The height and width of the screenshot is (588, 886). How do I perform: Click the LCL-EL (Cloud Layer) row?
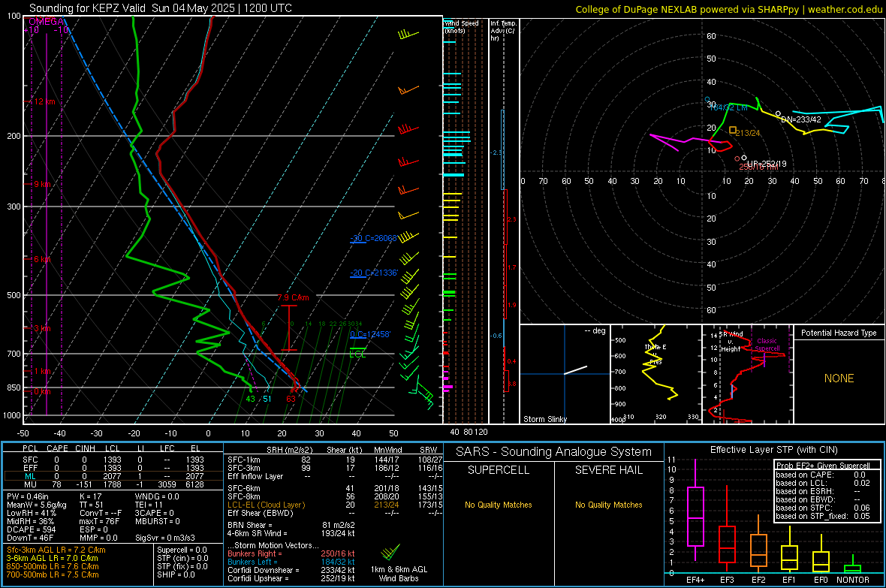(x=335, y=505)
